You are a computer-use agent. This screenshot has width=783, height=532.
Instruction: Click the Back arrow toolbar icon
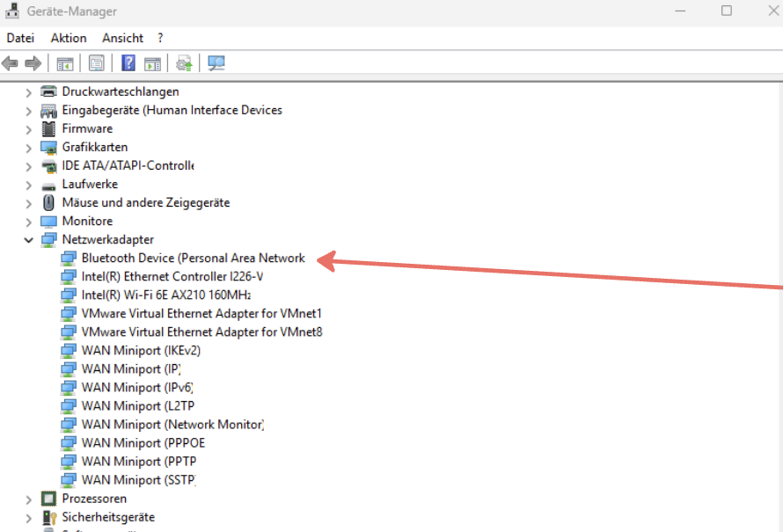pyautogui.click(x=10, y=63)
